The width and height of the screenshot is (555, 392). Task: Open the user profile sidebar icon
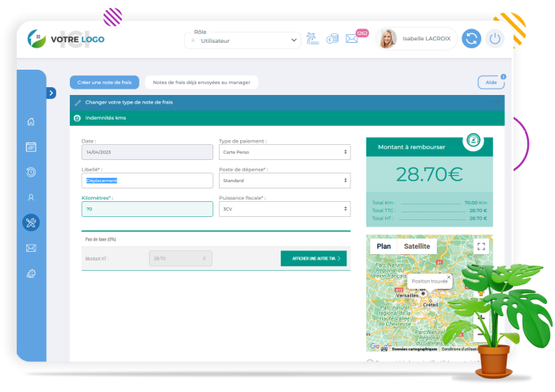tap(31, 197)
